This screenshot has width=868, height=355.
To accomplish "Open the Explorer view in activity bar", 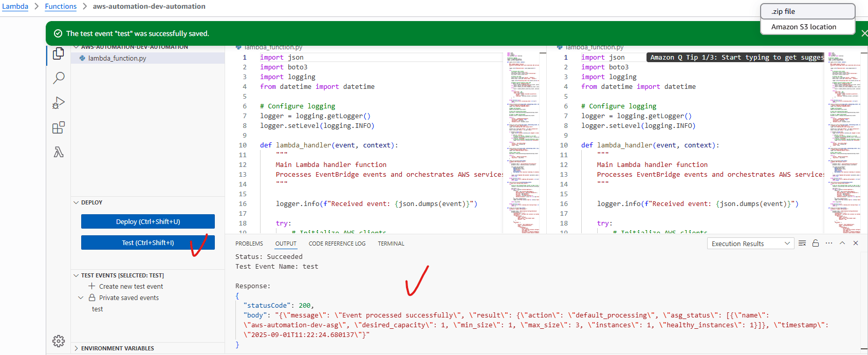I will (x=59, y=53).
